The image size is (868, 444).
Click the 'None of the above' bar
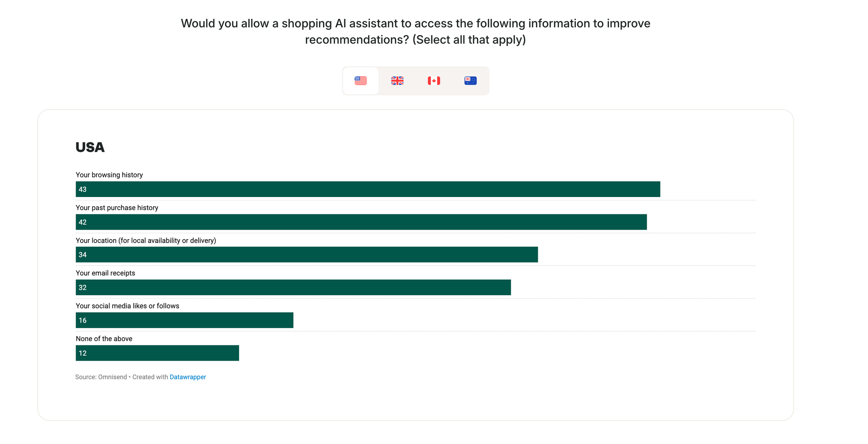pyautogui.click(x=157, y=353)
